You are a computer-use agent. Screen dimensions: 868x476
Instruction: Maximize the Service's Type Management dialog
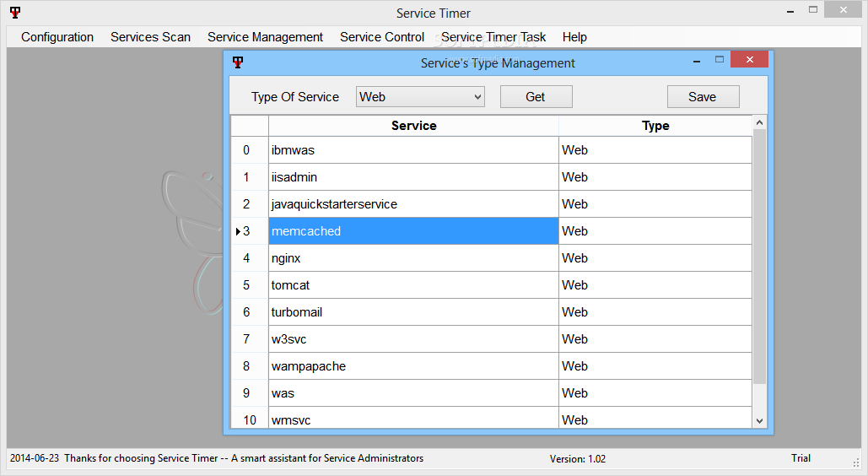click(720, 61)
